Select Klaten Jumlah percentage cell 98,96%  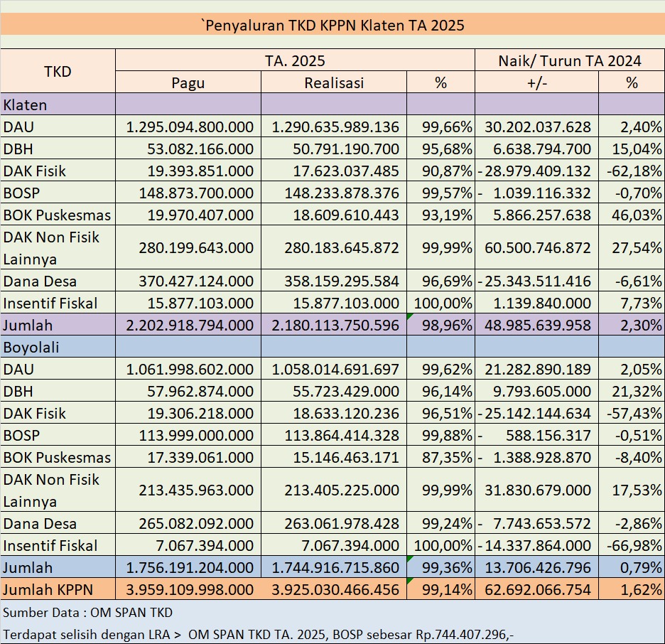click(x=442, y=326)
